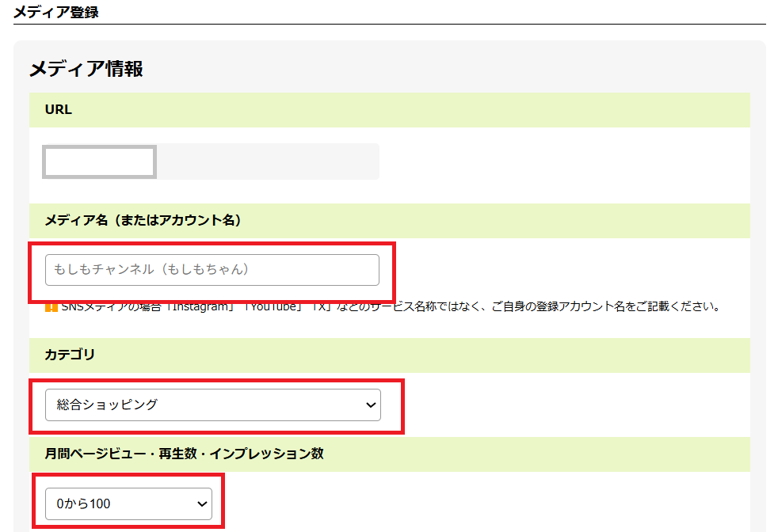The height and width of the screenshot is (532, 774).
Task: Click the orange warning icon beside SNS note
Action: 51,306
